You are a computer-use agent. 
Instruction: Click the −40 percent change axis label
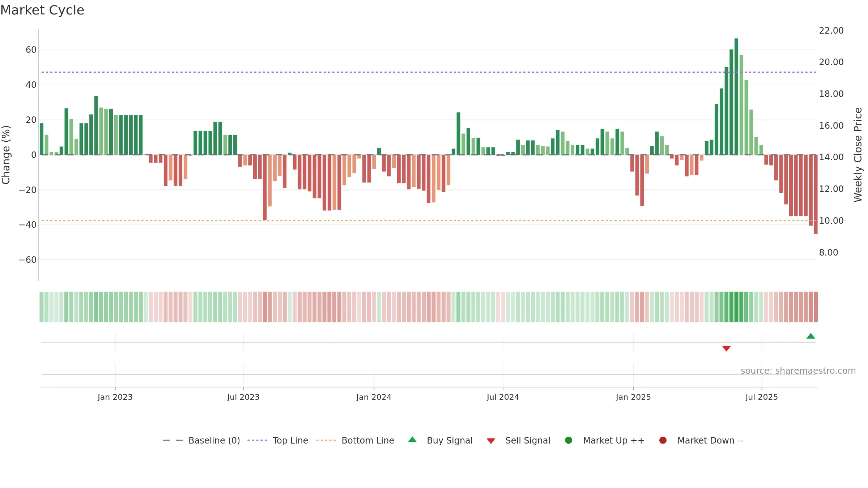[28, 225]
